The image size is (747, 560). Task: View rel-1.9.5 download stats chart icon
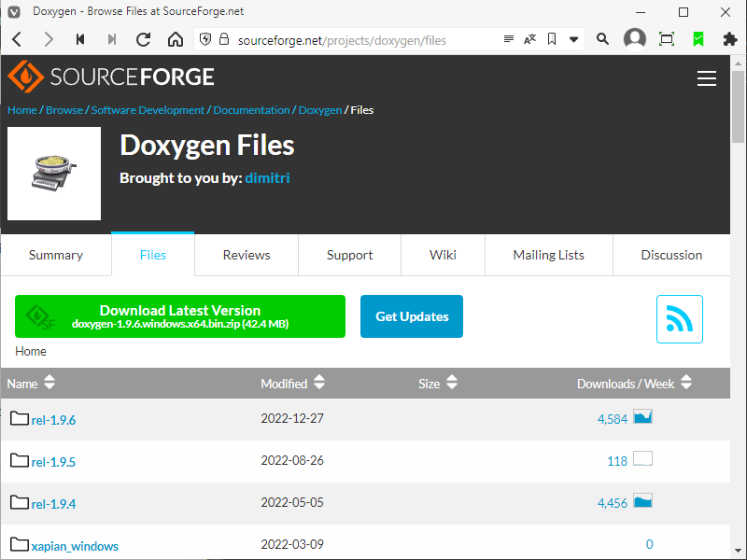click(x=642, y=459)
